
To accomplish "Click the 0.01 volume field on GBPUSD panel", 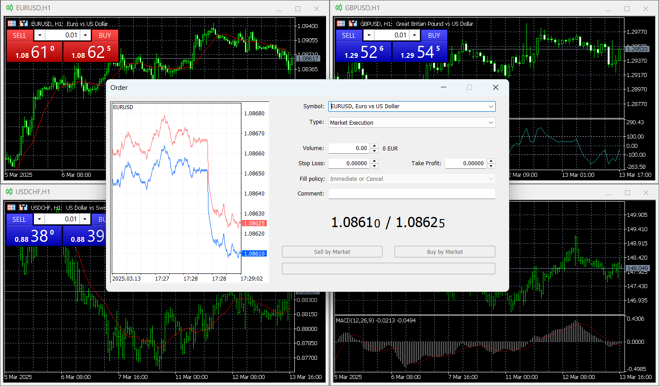I will (392, 35).
